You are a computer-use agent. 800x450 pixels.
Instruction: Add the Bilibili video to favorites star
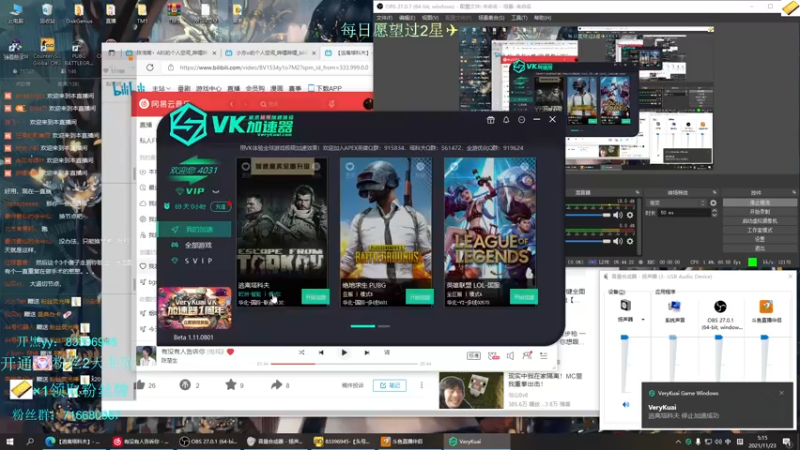coord(231,385)
